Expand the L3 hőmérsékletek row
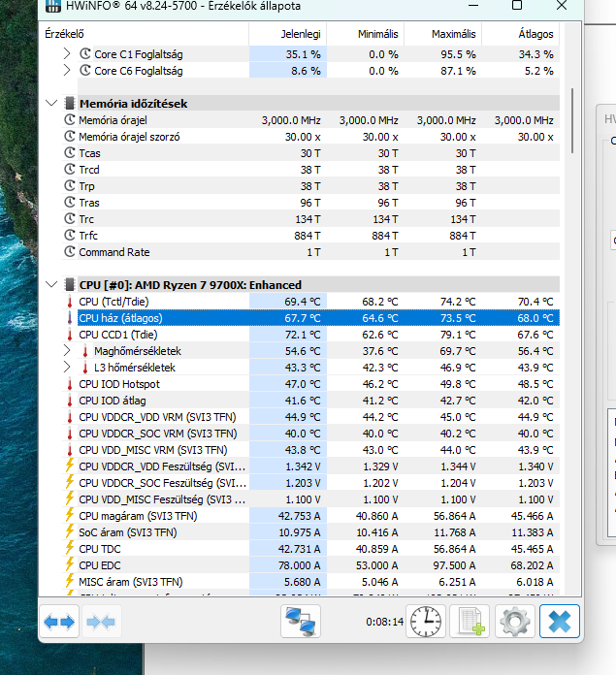Screen dimensions: 616x675 [67, 368]
